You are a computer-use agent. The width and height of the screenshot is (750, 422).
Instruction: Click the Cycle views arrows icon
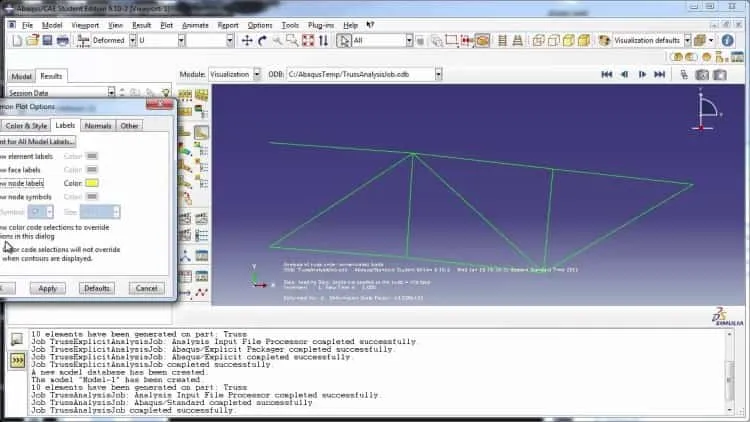[323, 41]
